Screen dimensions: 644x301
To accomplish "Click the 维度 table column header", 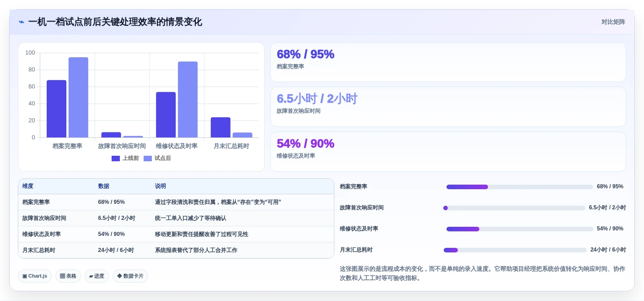I will click(x=28, y=186).
